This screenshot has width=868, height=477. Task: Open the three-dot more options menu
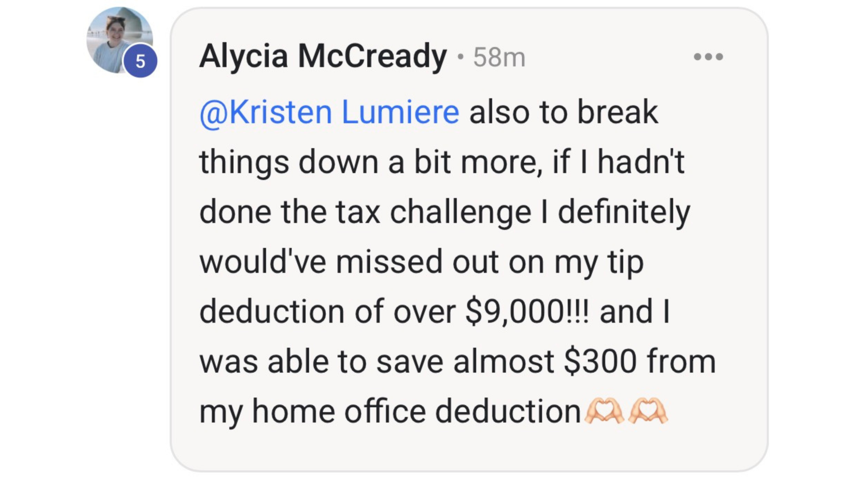click(708, 57)
